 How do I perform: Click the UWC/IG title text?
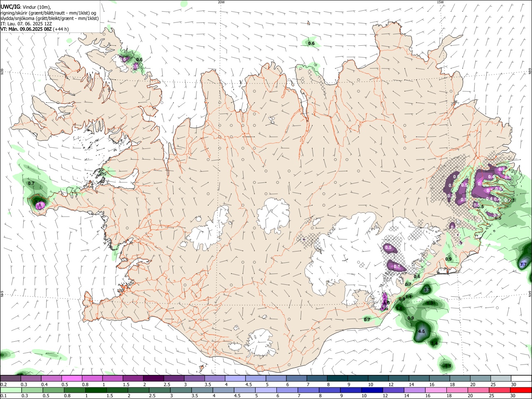(x=10, y=7)
